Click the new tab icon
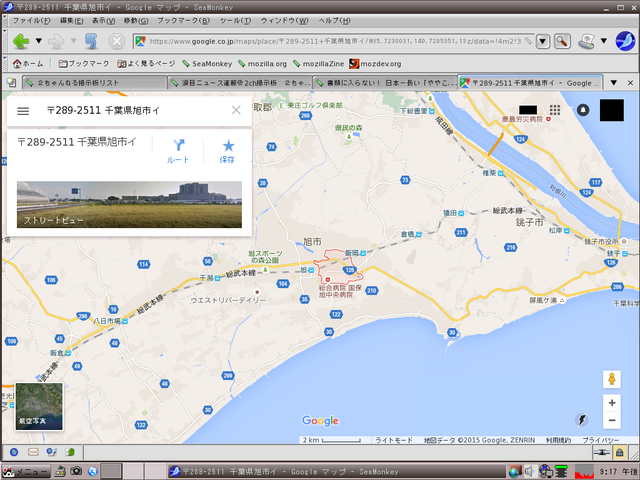Screen dimensions: 640x480 (11, 83)
